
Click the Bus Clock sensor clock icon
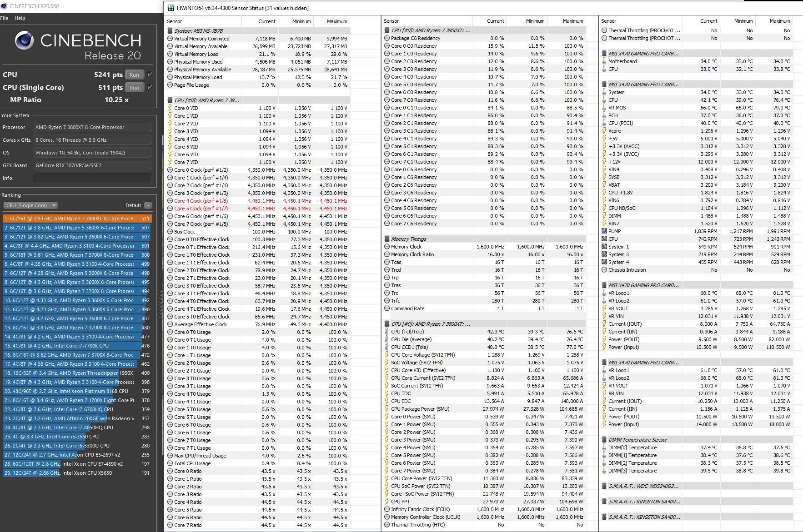[171, 232]
